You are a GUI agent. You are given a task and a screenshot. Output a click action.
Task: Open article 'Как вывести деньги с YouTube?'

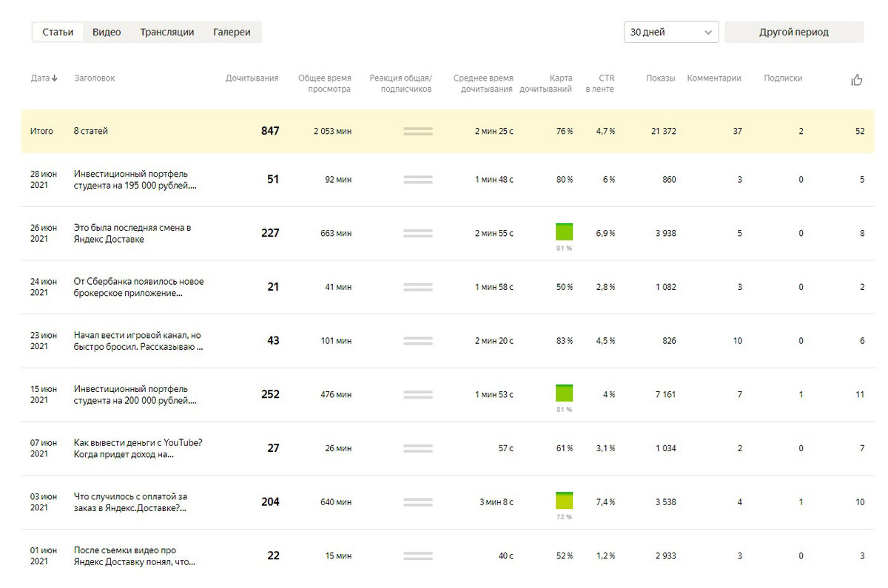(138, 448)
